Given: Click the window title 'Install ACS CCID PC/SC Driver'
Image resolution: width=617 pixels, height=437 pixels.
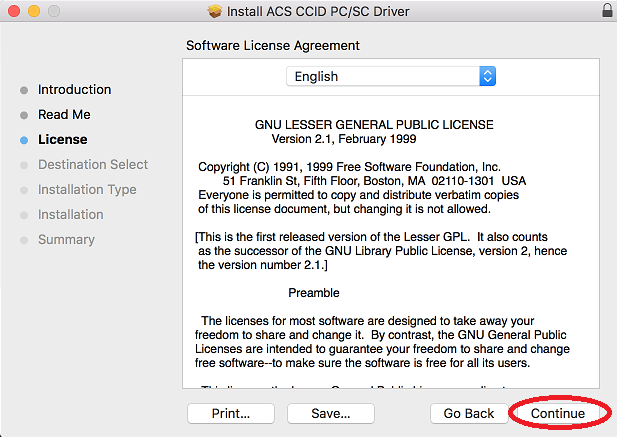Looking at the screenshot, I should [318, 11].
